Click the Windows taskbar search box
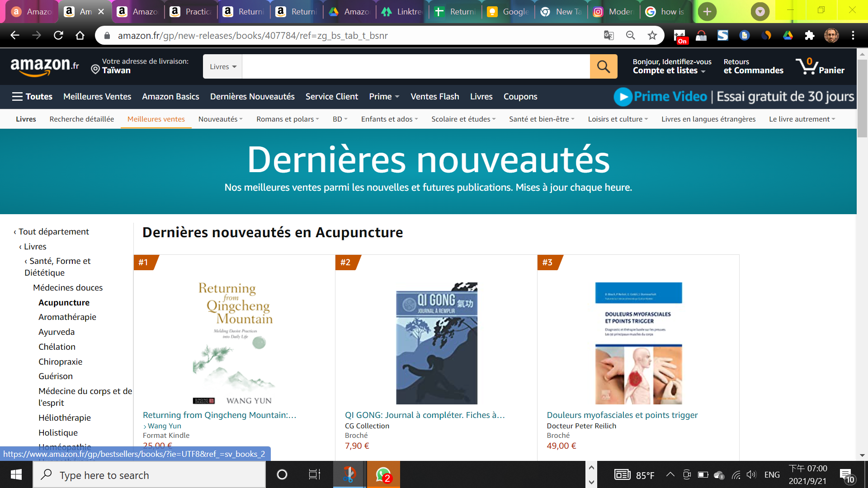The image size is (868, 488). tap(149, 475)
